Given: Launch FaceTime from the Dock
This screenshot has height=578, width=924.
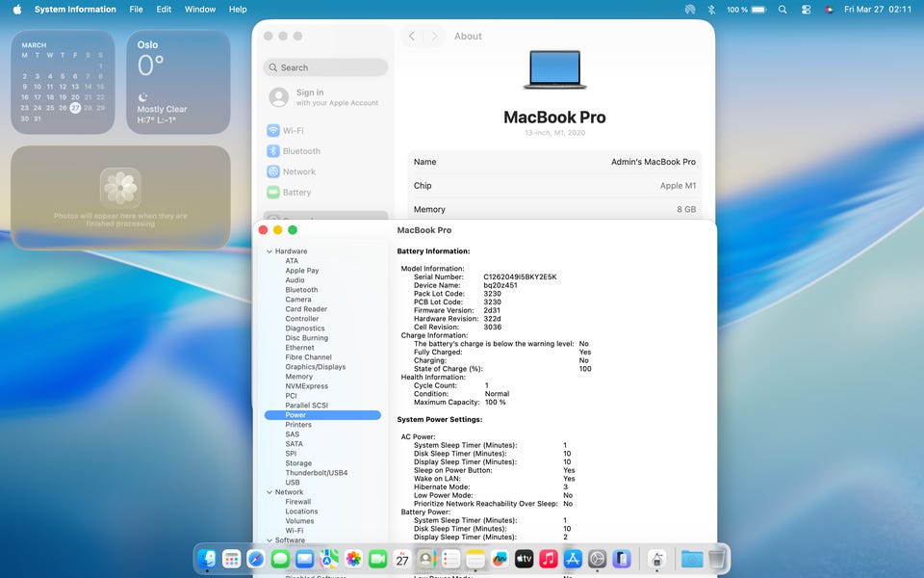Looking at the screenshot, I should (x=377, y=558).
